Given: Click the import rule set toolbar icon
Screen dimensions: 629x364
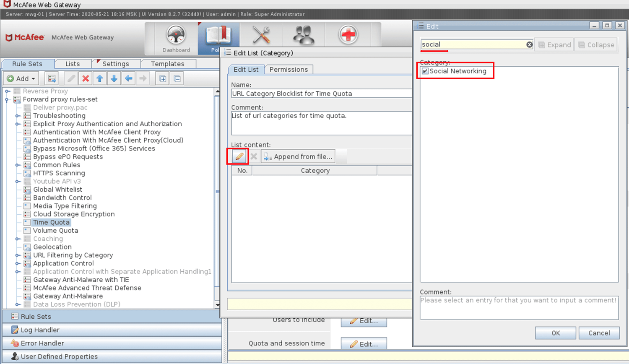Looking at the screenshot, I should coord(52,78).
